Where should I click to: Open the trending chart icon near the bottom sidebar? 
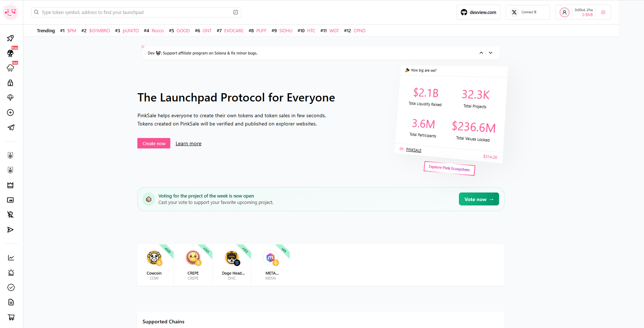pyautogui.click(x=11, y=257)
